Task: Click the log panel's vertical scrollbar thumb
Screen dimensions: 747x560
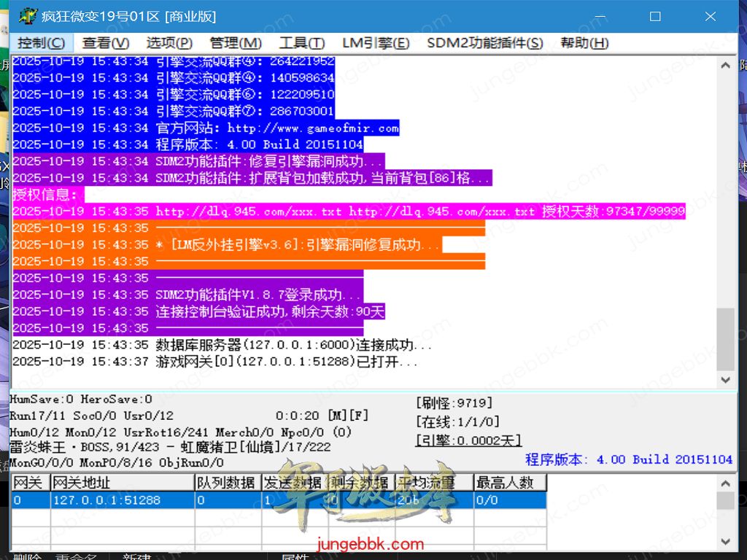Action: coord(725,338)
